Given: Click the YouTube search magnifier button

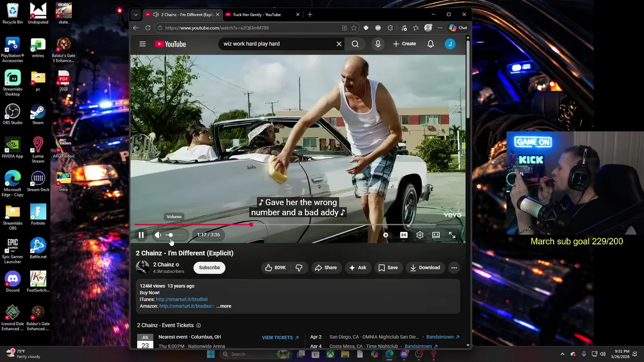Looking at the screenshot, I should 355,44.
